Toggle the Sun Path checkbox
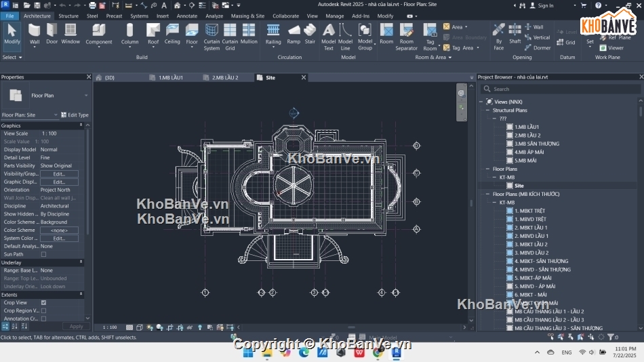The image size is (644, 362). (43, 254)
